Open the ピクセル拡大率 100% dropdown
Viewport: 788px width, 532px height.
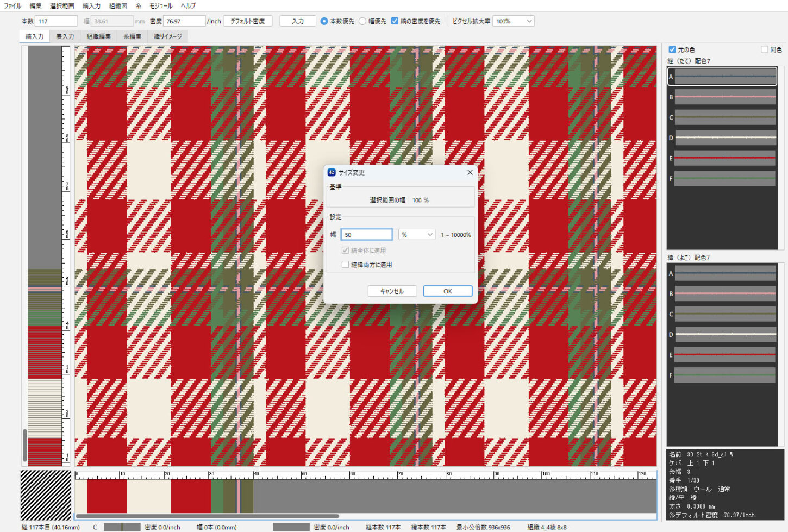(514, 21)
